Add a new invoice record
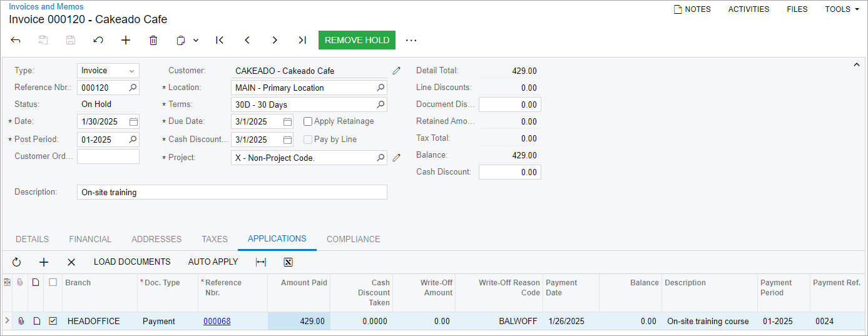 [x=126, y=40]
